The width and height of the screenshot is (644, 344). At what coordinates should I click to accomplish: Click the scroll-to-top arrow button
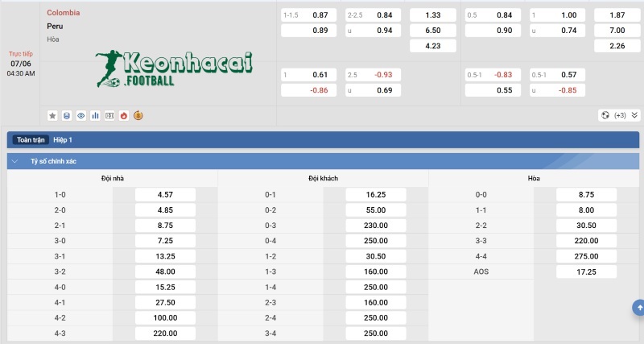click(638, 307)
